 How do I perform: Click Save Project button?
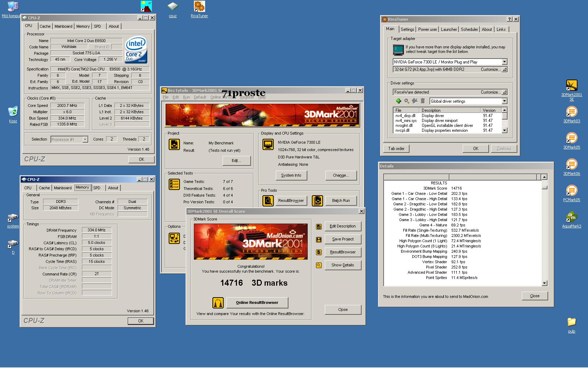(343, 239)
